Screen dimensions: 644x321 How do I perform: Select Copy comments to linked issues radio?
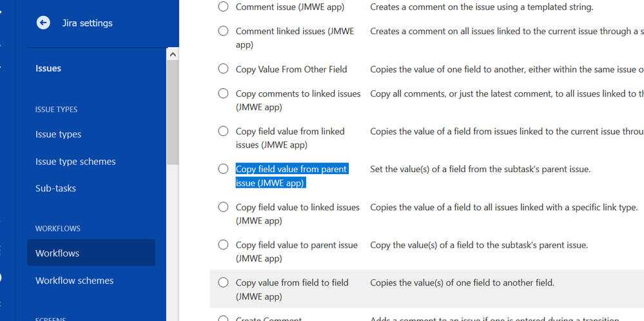(223, 93)
